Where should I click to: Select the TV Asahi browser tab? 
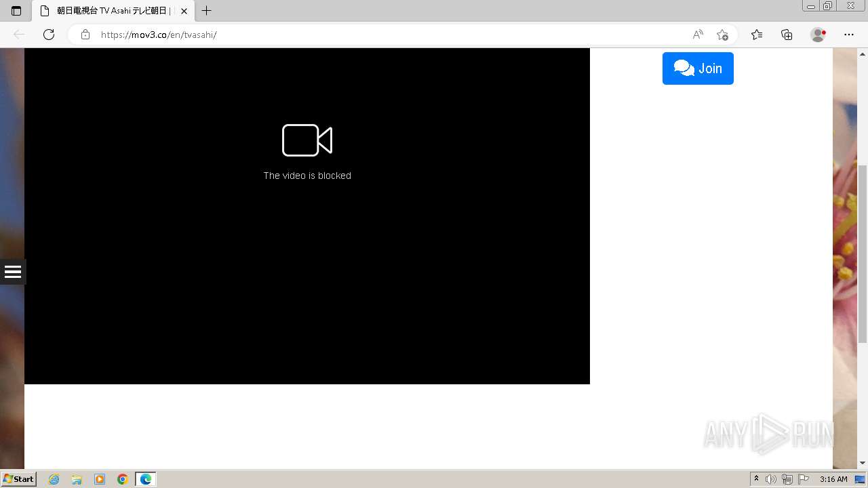[113, 11]
